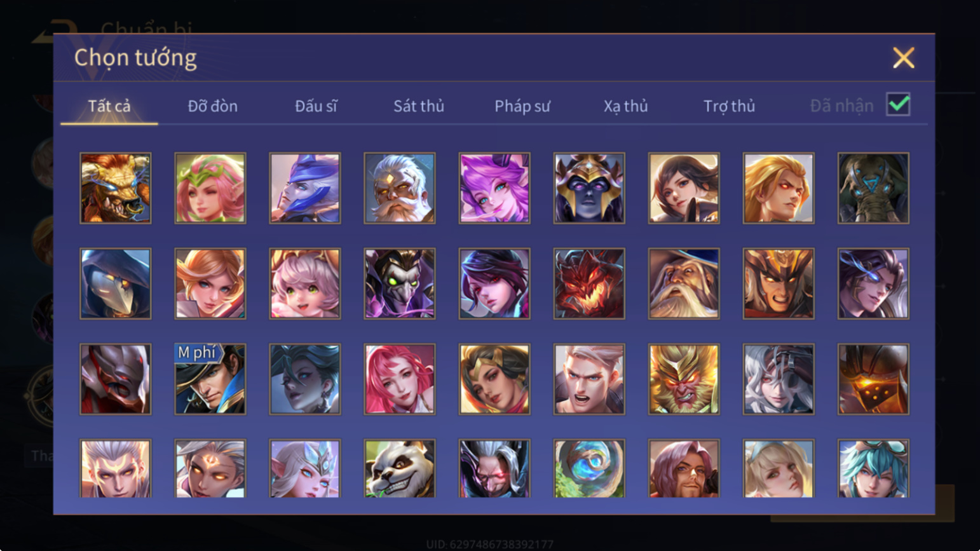Select the purple-haired girl hero
The image size is (980, 551).
point(494,188)
